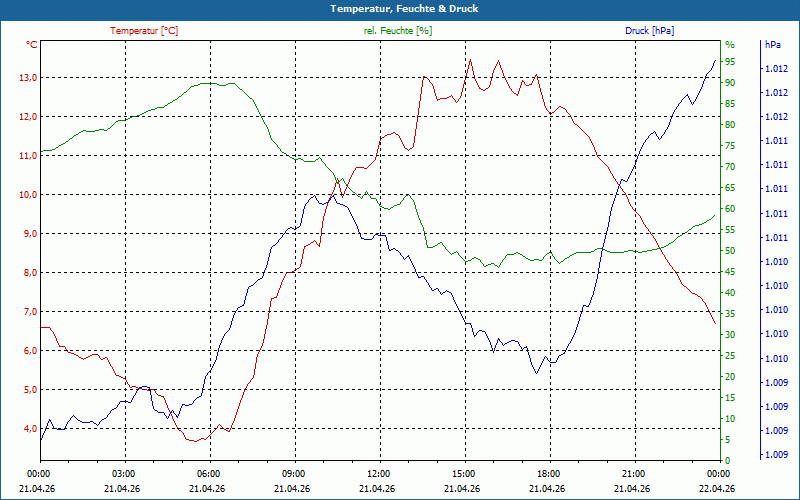The width and height of the screenshot is (800, 500).
Task: Pick the 8,0 temperature axis value
Action: click(x=29, y=272)
